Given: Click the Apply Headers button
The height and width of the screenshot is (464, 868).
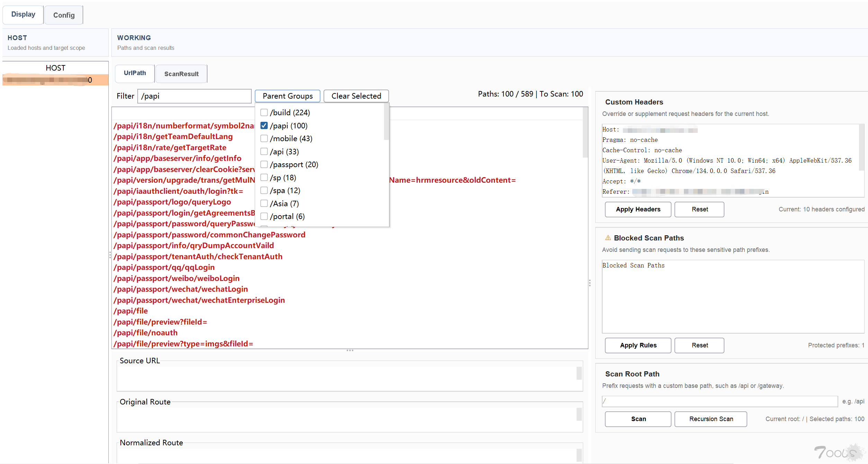Looking at the screenshot, I should pyautogui.click(x=638, y=209).
